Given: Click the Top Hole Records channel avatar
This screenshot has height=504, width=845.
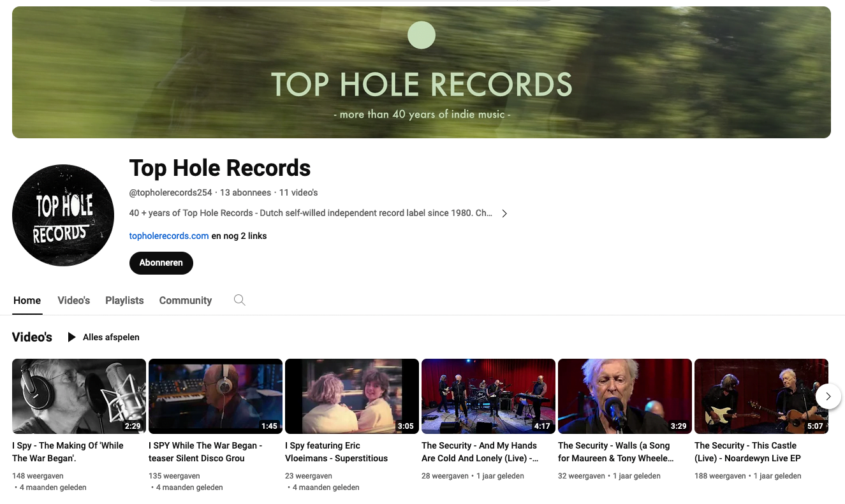Looking at the screenshot, I should point(63,215).
